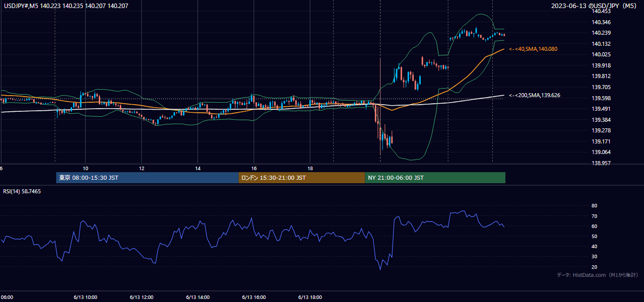Click the HistData.com data source credit
Viewport: 644px width, 302px height.
click(x=598, y=275)
